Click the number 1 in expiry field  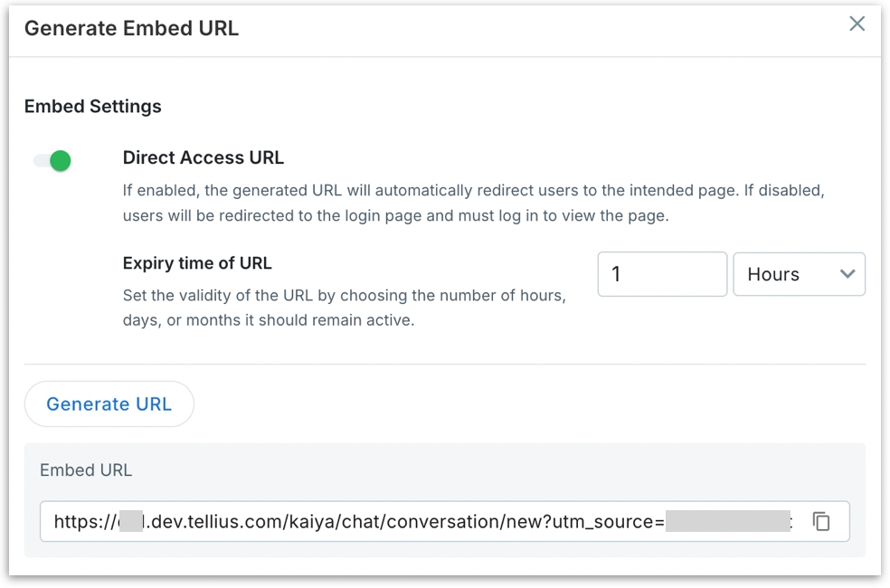pos(616,274)
